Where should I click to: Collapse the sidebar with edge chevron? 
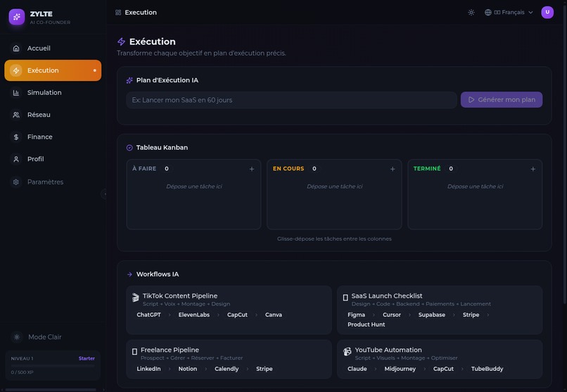click(x=104, y=194)
